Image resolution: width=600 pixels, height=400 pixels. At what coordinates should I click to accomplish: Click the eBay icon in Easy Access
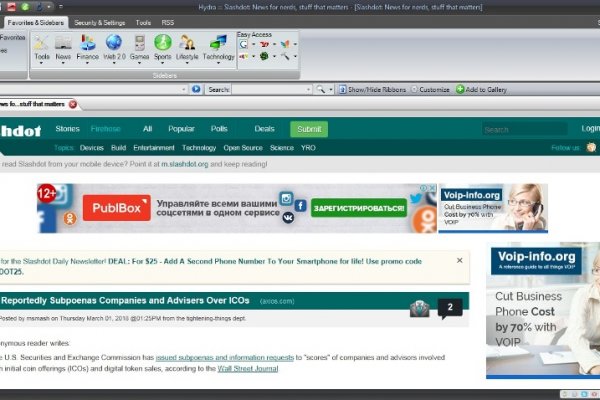[x=243, y=57]
